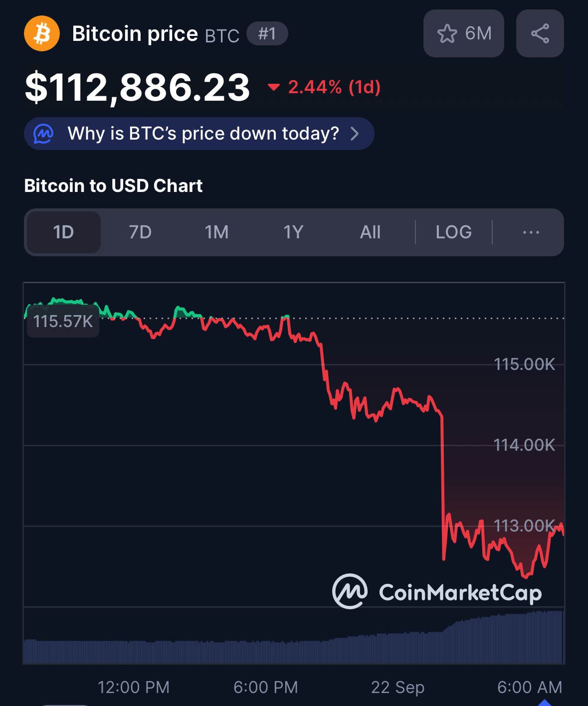Click the 115.57K opening price label
Viewport: 588px width, 706px height.
[63, 322]
